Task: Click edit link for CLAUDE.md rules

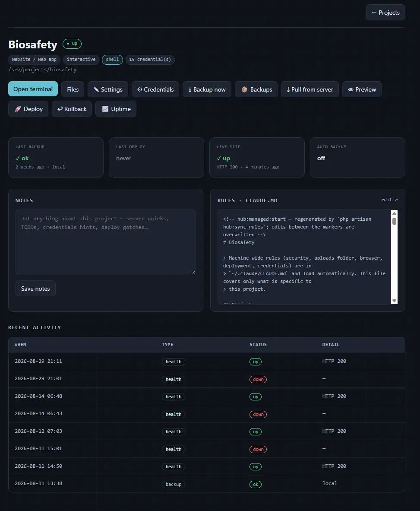Action: 389,200
